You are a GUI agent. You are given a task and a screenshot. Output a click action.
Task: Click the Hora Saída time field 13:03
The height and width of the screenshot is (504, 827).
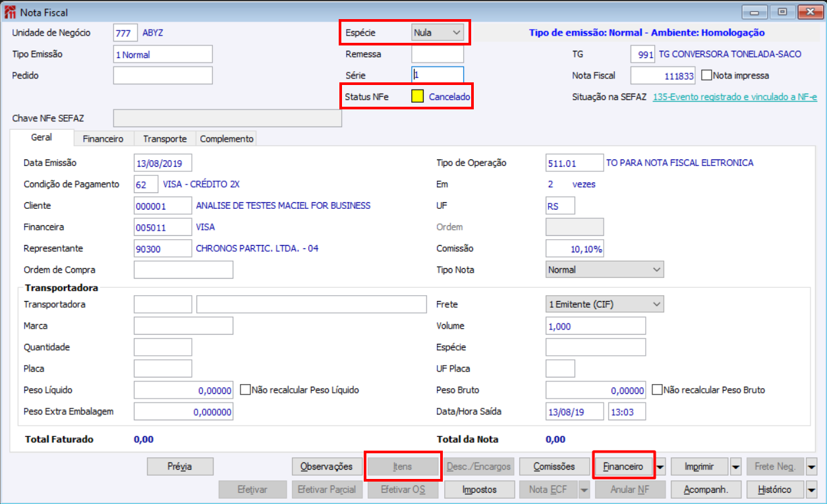[x=627, y=411]
